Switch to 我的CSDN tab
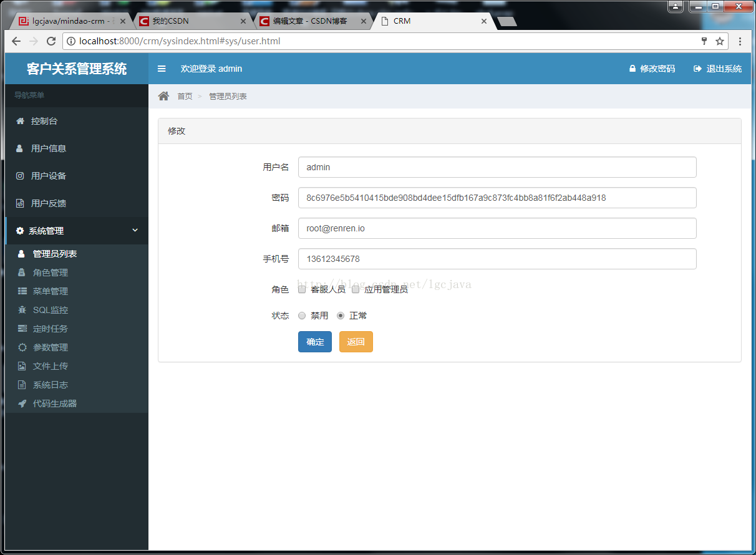Screen dimensions: 756x555 pyautogui.click(x=193, y=21)
